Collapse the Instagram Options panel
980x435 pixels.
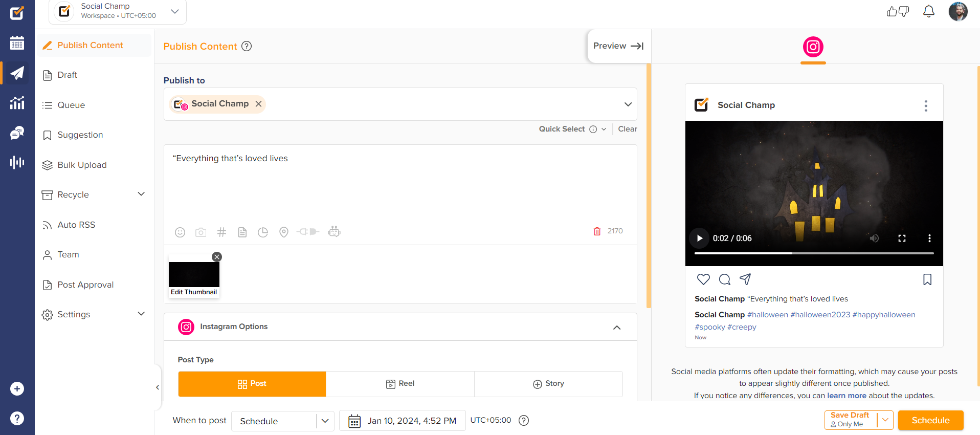[x=617, y=327]
